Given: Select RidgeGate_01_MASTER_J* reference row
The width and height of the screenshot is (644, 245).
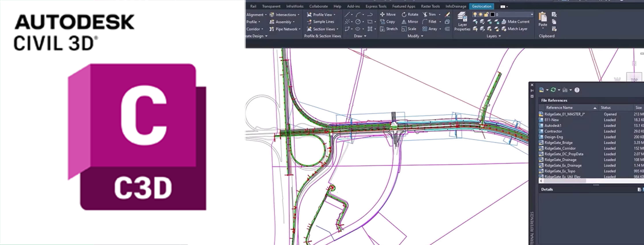Looking at the screenshot, I should tap(591, 114).
